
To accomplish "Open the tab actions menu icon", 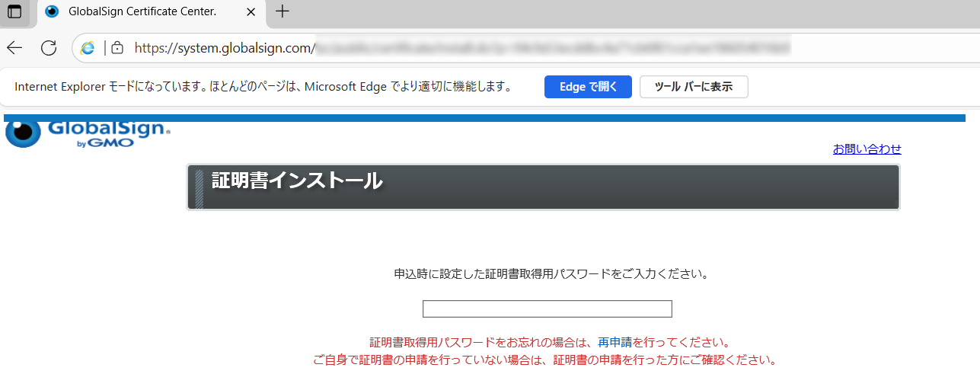I will point(14,11).
